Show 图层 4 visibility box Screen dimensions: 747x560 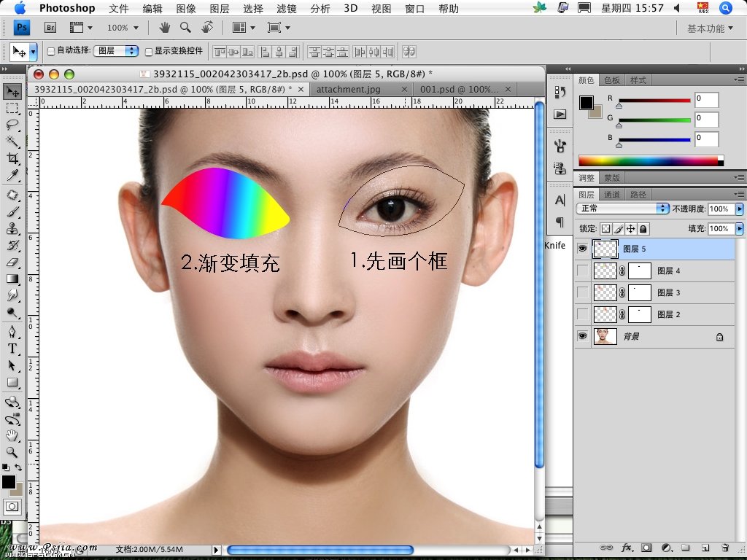point(582,271)
